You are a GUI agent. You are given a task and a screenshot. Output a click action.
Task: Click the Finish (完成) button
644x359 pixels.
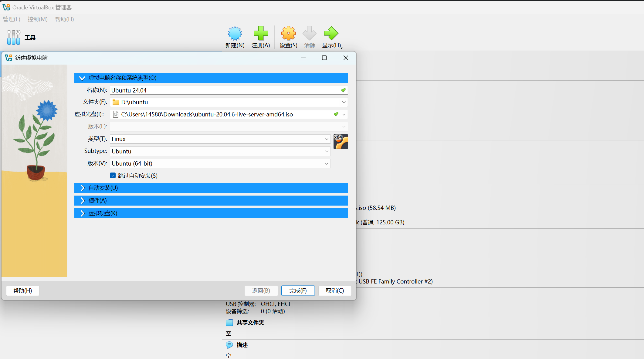coord(298,290)
